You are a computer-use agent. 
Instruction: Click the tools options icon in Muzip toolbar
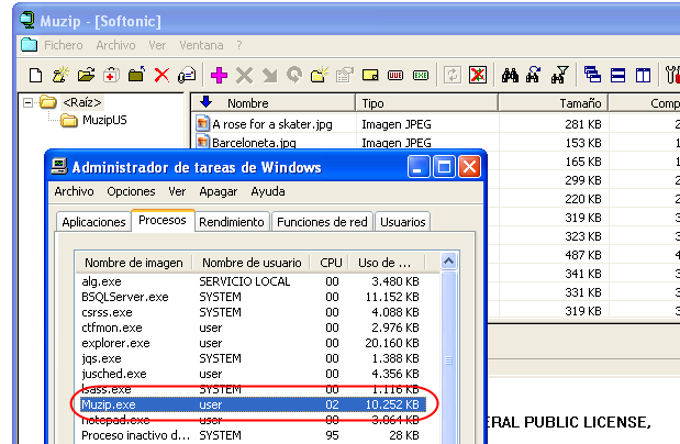673,75
